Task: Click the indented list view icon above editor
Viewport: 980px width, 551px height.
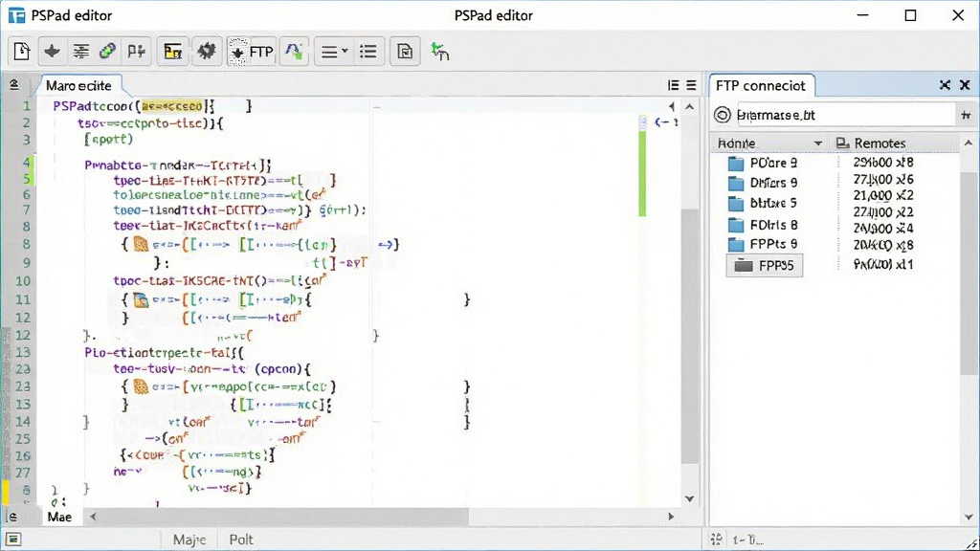Action: (673, 85)
